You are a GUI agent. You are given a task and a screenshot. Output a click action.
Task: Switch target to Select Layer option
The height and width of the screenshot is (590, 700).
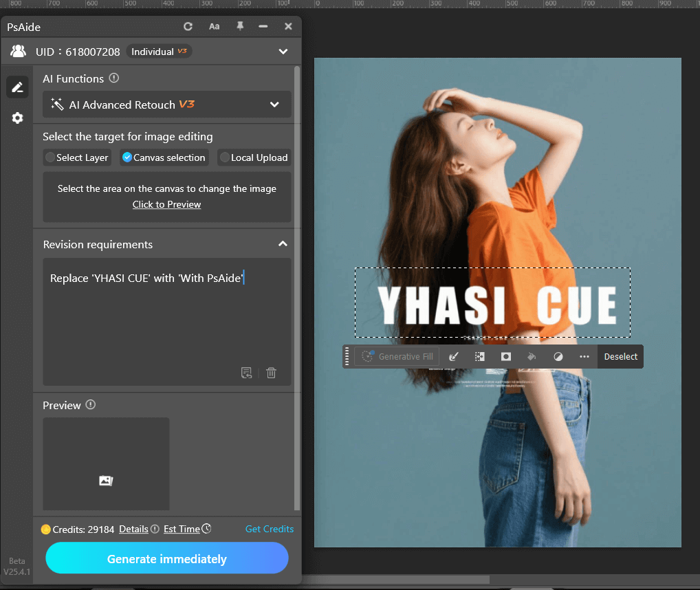pos(50,157)
